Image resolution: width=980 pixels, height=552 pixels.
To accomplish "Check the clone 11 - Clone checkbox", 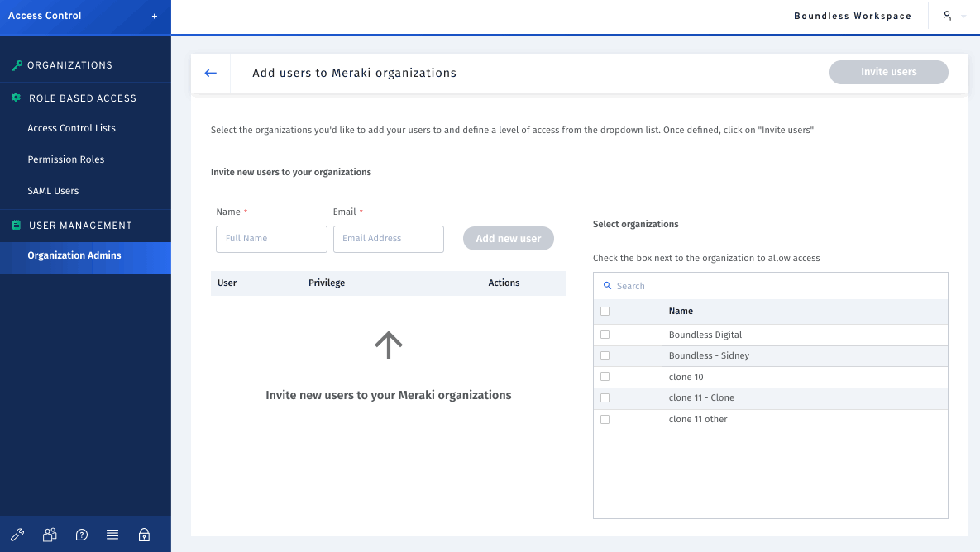I will click(x=605, y=397).
